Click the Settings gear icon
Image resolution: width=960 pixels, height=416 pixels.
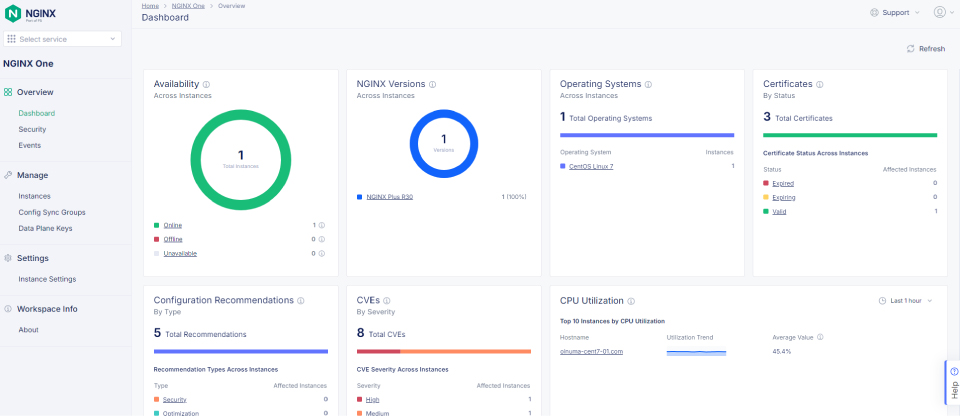click(x=8, y=259)
